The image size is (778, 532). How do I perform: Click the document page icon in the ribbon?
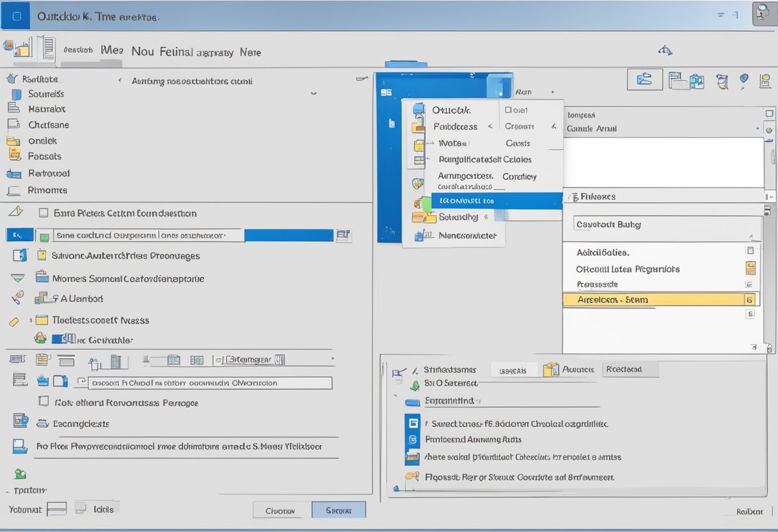click(x=46, y=49)
